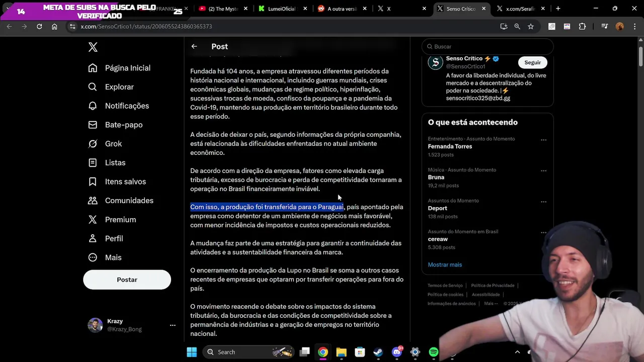Open Chrome profile avatar
644x362 pixels.
tap(620, 26)
